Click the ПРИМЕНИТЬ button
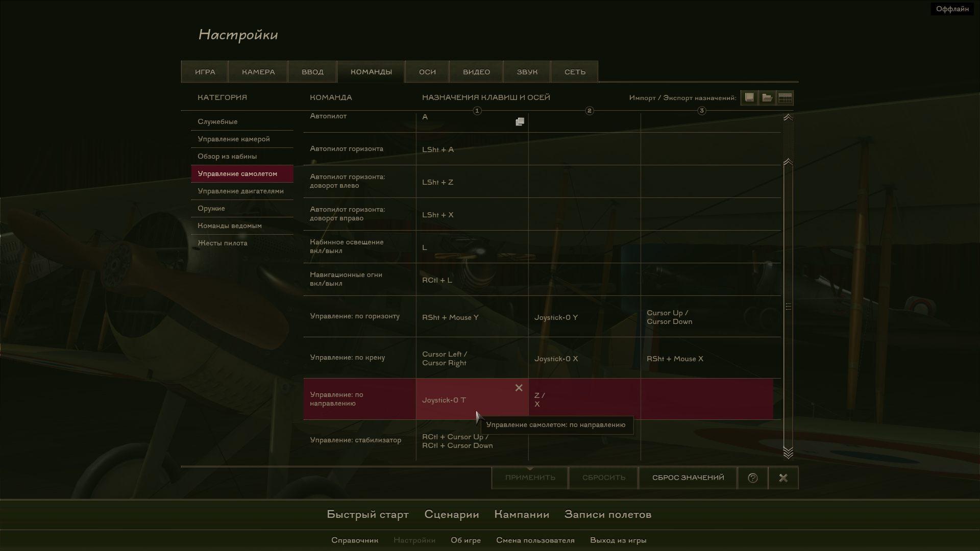This screenshot has width=980, height=551. [x=530, y=478]
